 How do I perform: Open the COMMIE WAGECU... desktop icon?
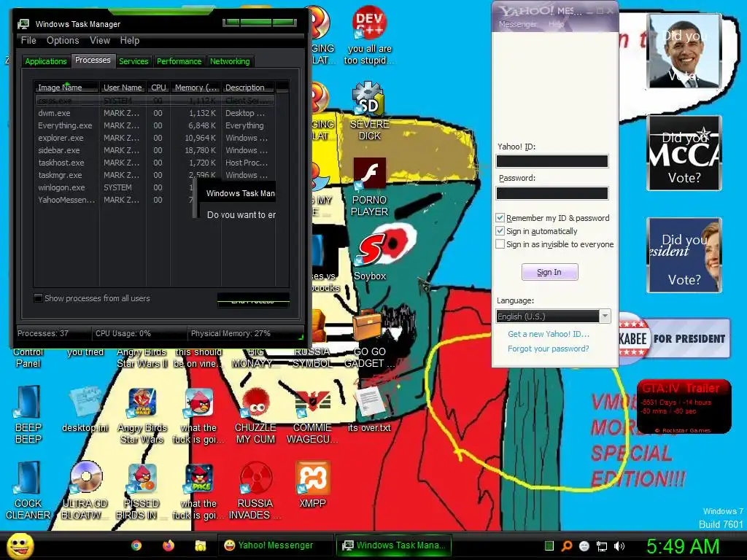(312, 402)
